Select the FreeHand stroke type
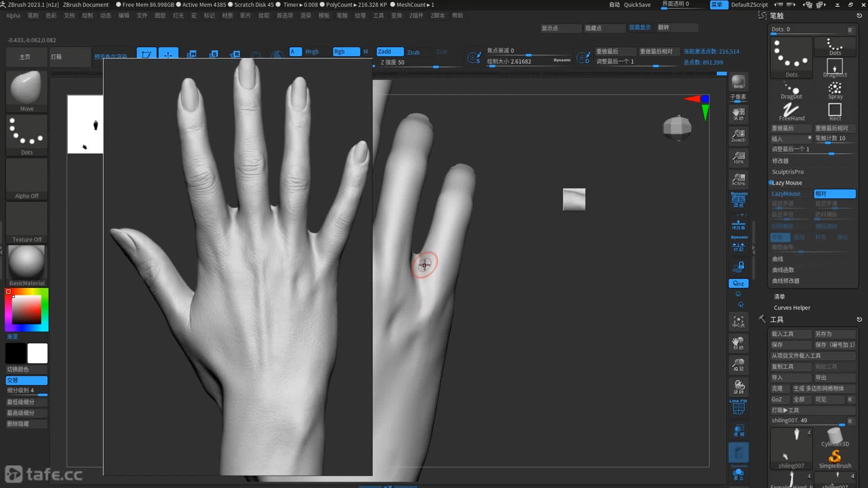The image size is (868, 488). coord(791,112)
